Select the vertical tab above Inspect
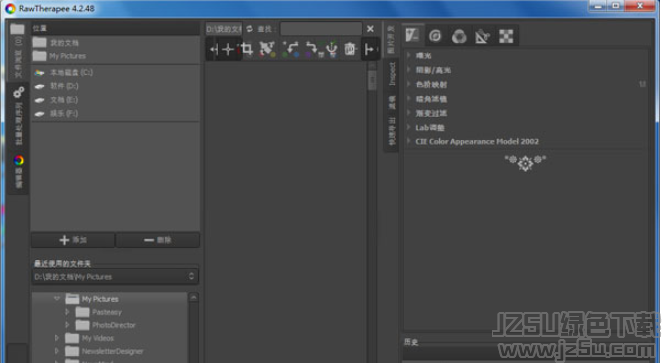This screenshot has width=662, height=363. [x=391, y=40]
